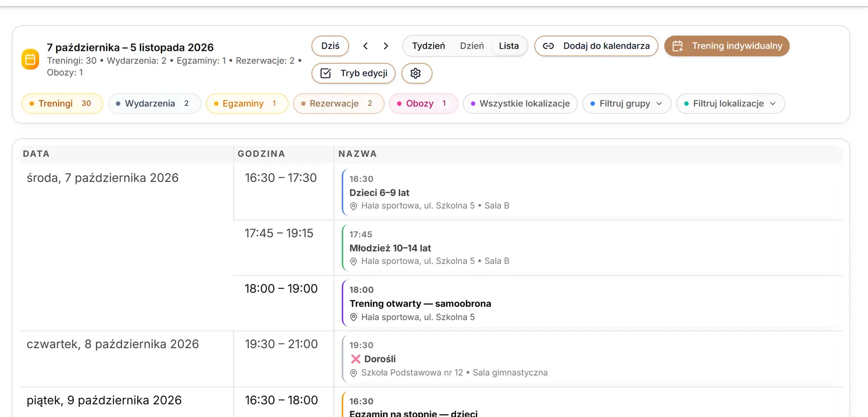The image size is (868, 417).
Task: Toggle the Egzaminy filter chip
Action: click(247, 103)
